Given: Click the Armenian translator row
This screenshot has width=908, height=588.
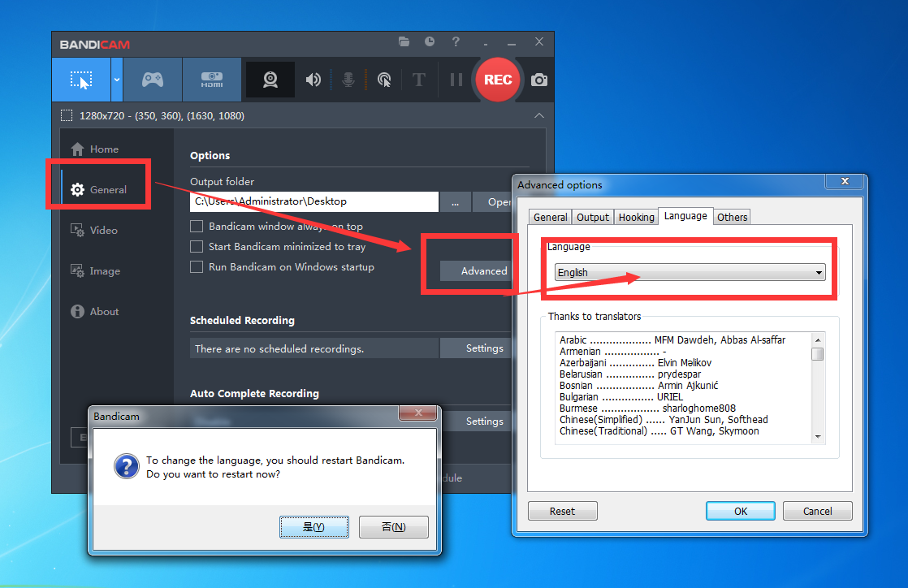Looking at the screenshot, I should pos(612,352).
